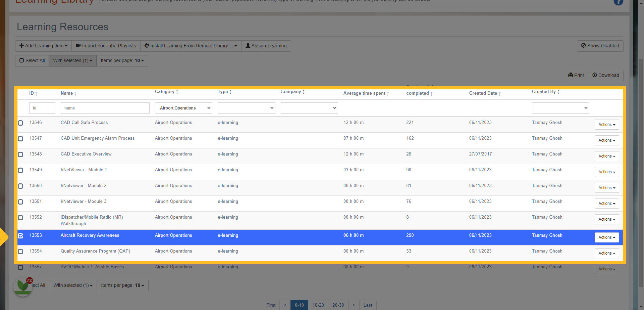This screenshot has width=644, height=310.
Task: Sort the table by ID column
Action: point(33,93)
